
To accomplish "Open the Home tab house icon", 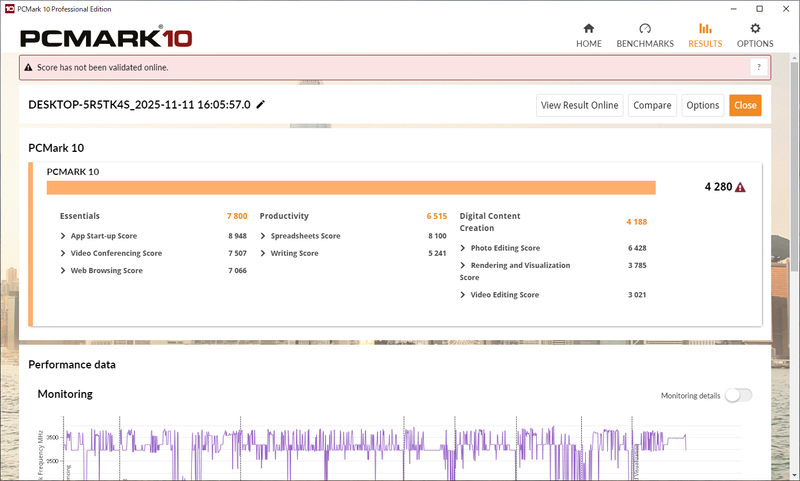I will (x=589, y=28).
